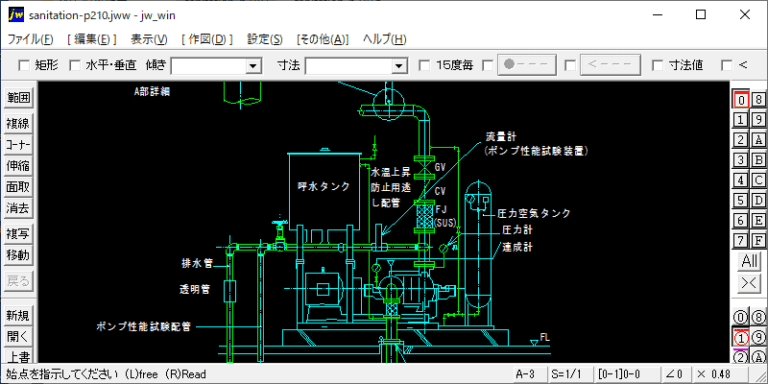Select layer 0 button

[x=741, y=99]
